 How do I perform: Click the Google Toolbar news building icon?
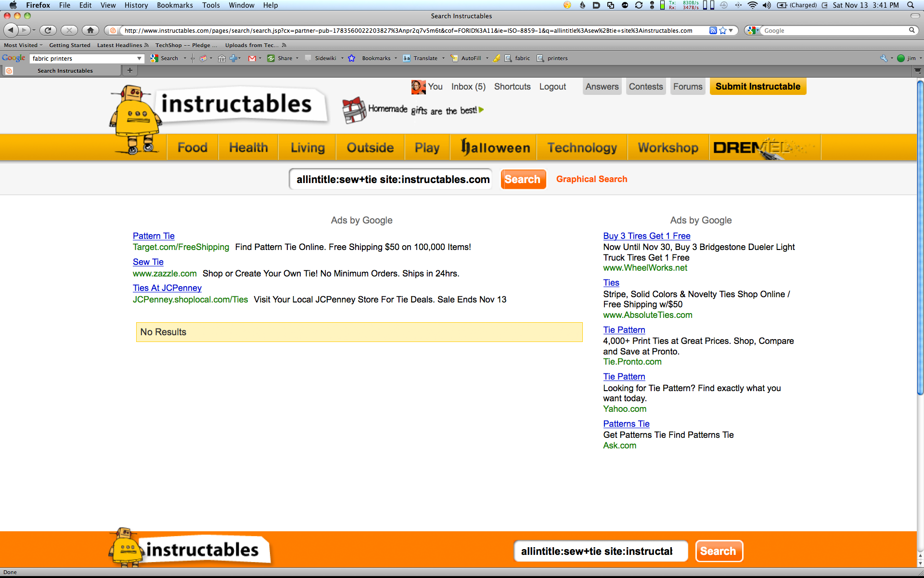(222, 58)
